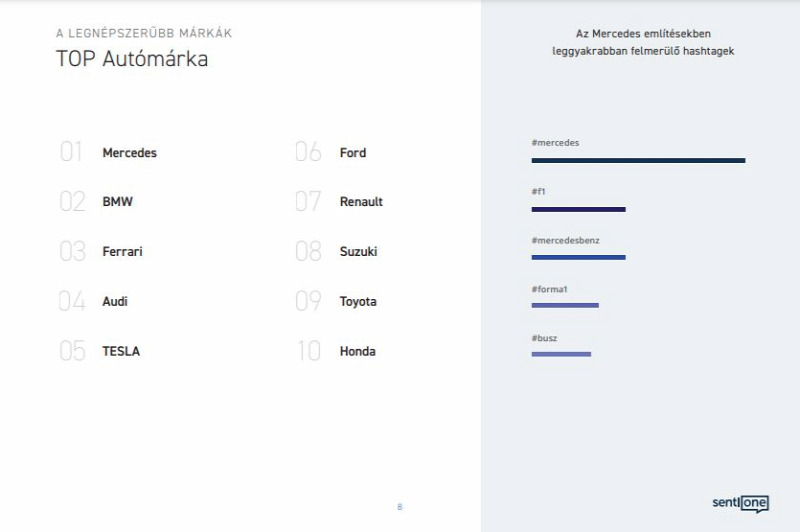Viewport: 800px width, 532px height.
Task: Select the brand name Ford
Action: (353, 153)
